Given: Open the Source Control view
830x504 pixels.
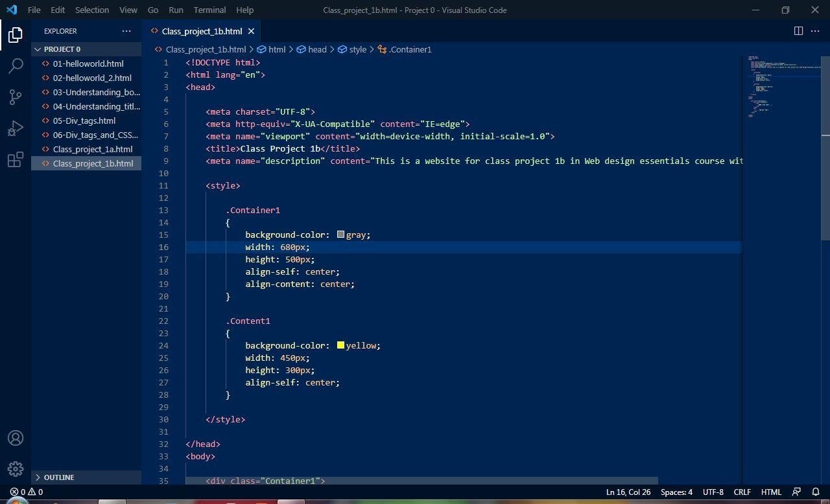Looking at the screenshot, I should (x=16, y=97).
